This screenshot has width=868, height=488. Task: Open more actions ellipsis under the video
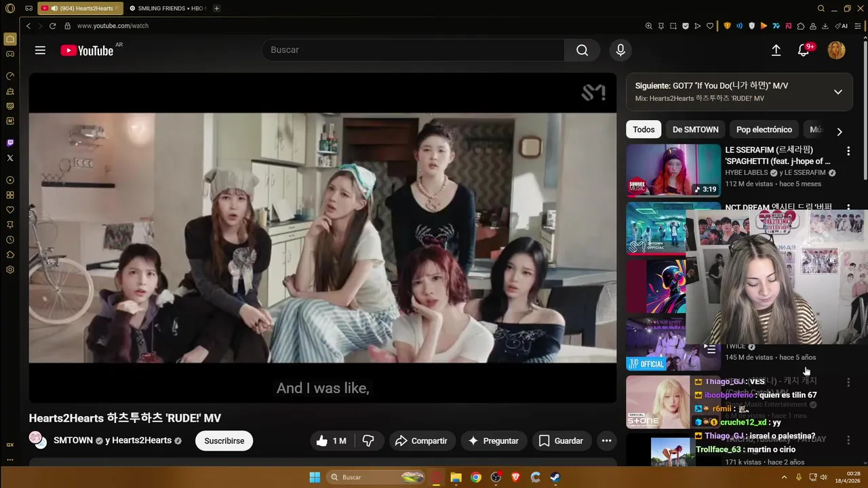[x=607, y=441]
